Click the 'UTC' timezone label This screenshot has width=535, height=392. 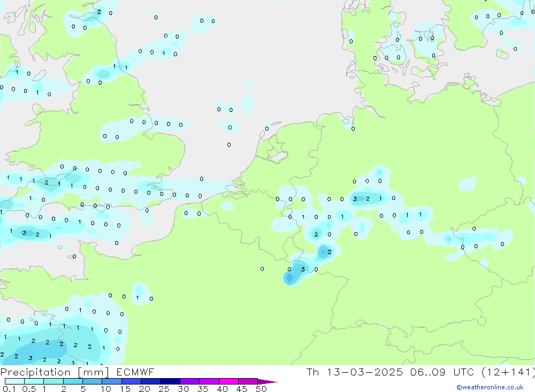[x=464, y=372]
